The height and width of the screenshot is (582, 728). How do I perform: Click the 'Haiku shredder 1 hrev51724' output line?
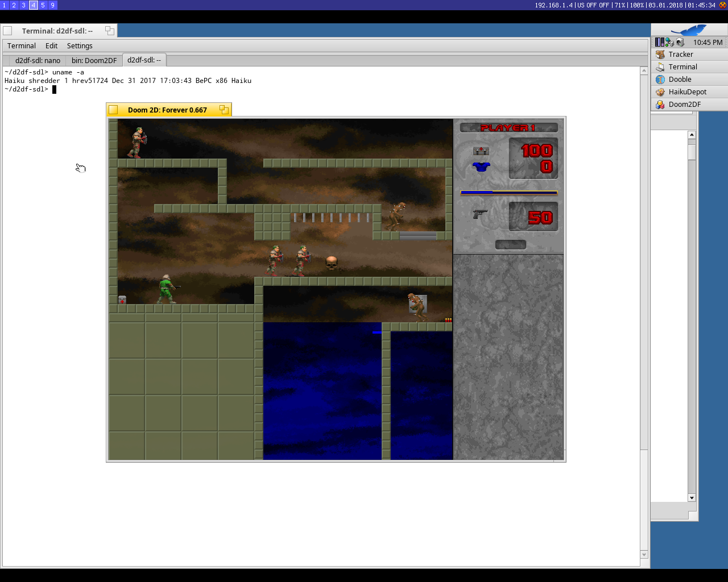[x=128, y=81]
